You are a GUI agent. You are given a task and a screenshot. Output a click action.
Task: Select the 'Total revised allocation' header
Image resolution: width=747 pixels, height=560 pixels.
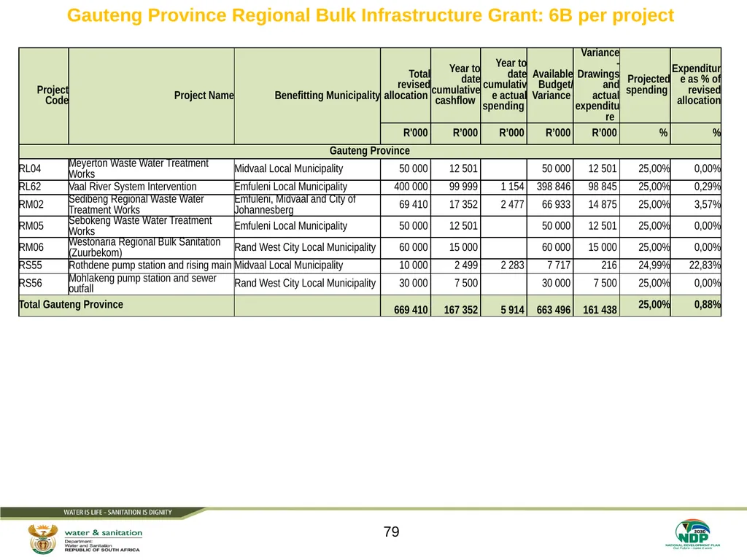[x=406, y=85]
